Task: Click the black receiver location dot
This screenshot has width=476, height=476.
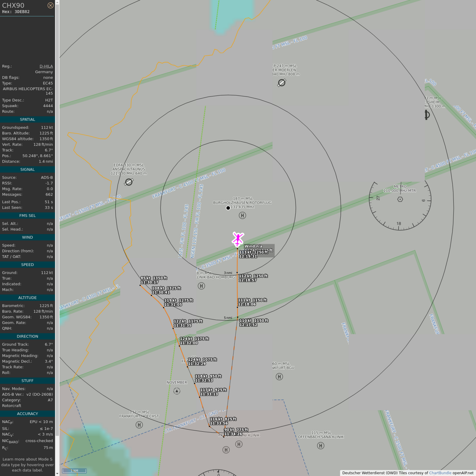Action: (x=228, y=208)
